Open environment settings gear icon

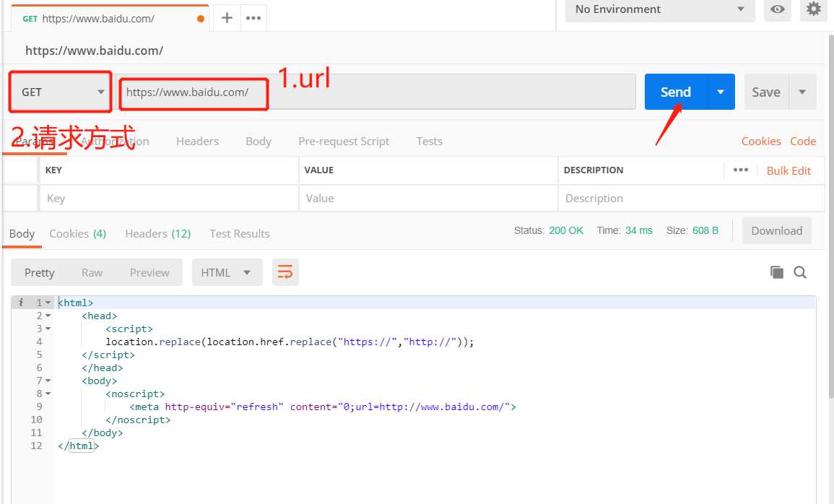click(x=813, y=9)
